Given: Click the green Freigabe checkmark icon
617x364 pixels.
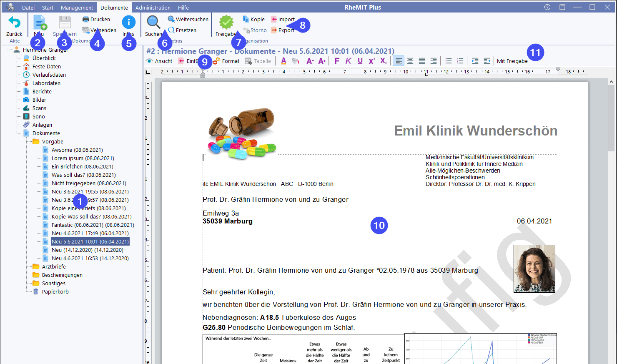Looking at the screenshot, I should tap(226, 23).
